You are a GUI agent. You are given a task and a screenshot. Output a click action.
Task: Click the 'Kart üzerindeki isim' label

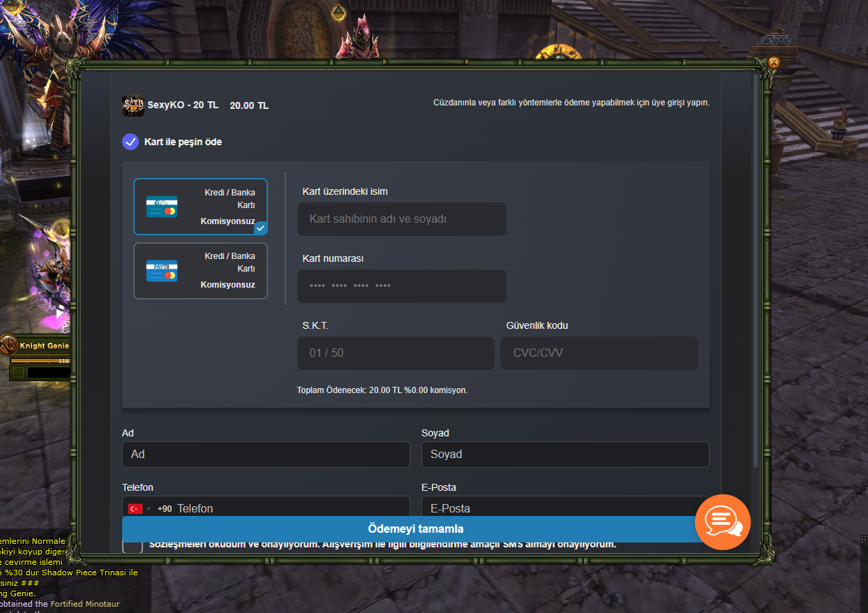pyautogui.click(x=345, y=191)
